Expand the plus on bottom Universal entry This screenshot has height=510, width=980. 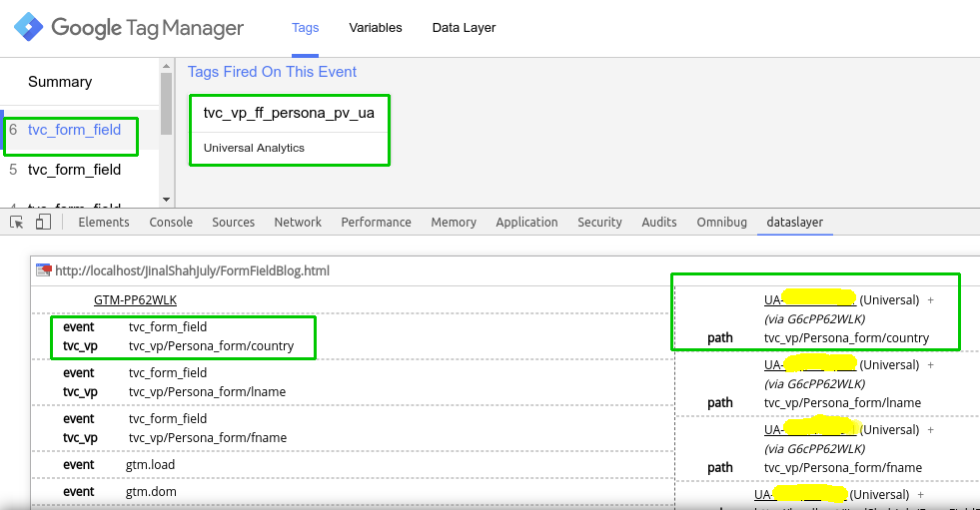click(x=921, y=495)
